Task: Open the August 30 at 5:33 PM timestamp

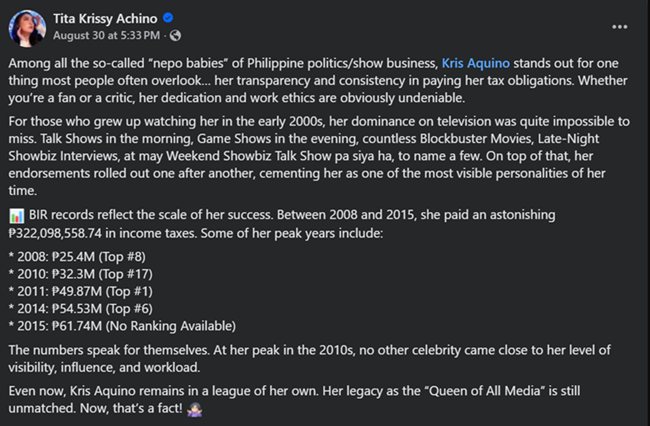Action: tap(106, 36)
